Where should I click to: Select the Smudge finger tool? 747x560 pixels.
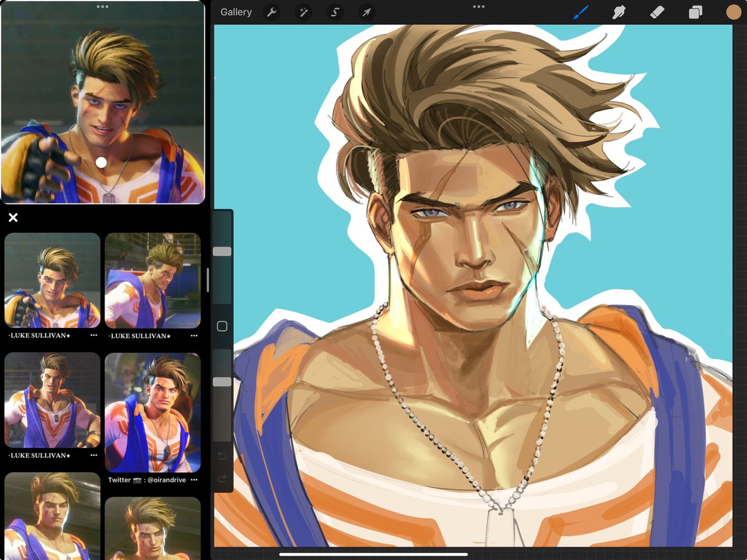coord(619,12)
